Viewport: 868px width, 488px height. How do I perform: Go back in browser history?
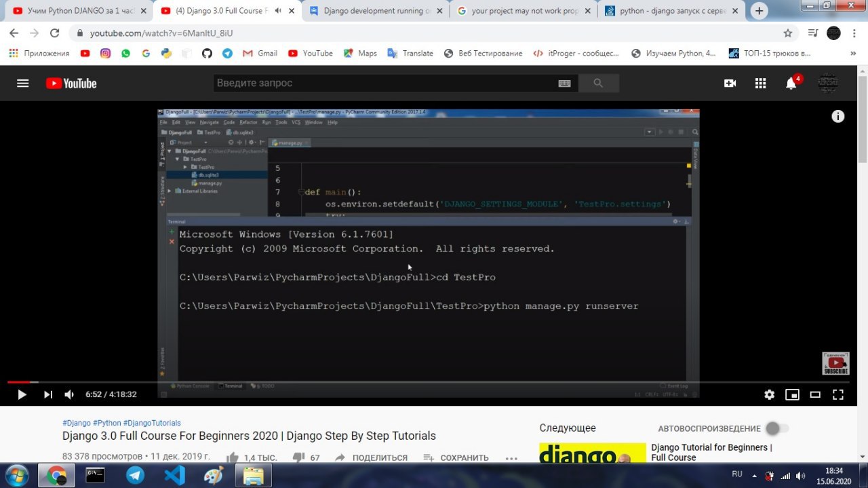(14, 33)
